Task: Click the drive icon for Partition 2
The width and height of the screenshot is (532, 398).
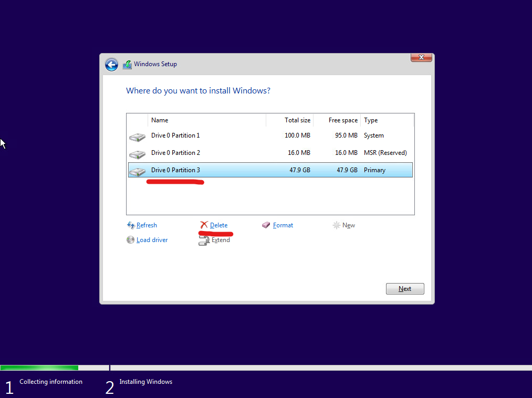Action: [x=137, y=154]
